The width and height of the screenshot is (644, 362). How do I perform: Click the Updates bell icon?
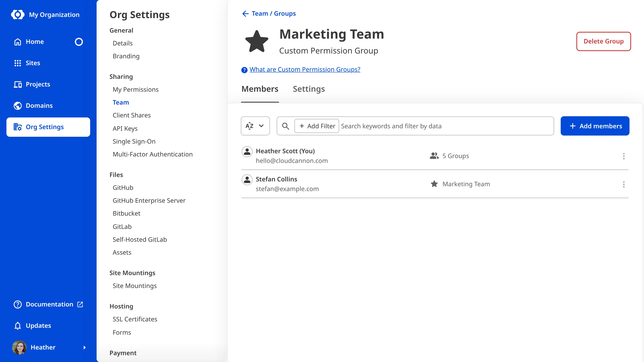18,326
